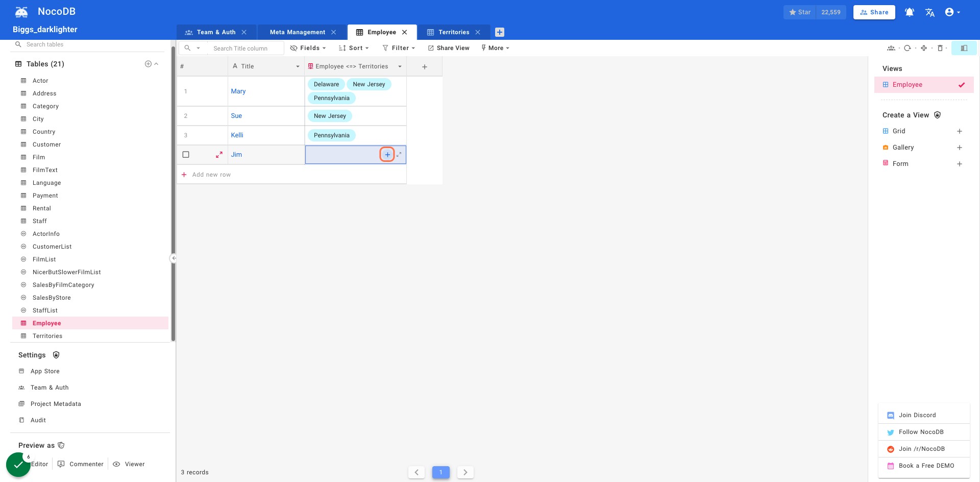Switch to the Meta Management tab
The height and width of the screenshot is (482, 980).
tap(297, 32)
